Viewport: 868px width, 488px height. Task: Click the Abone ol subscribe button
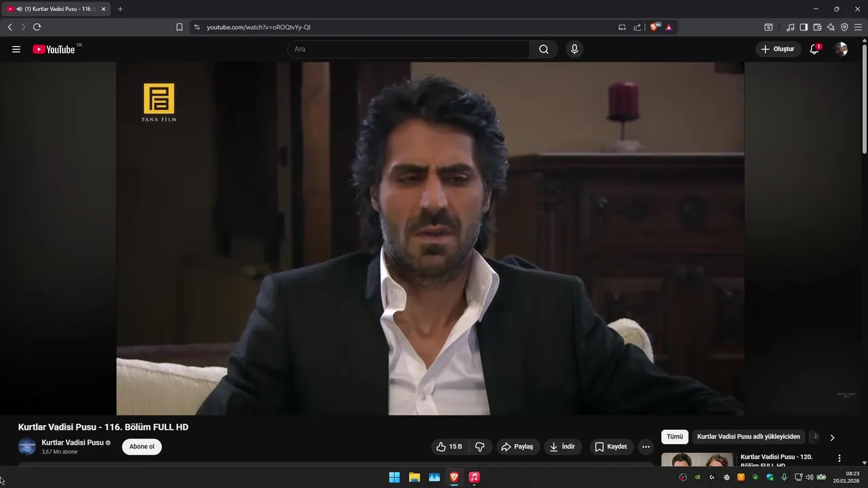(x=142, y=447)
